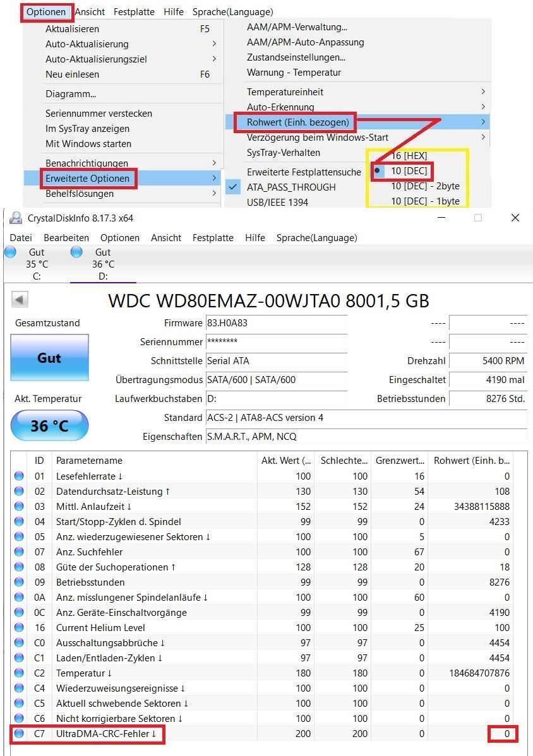Expand the Auto-Aktualisierung submenu
The width and height of the screenshot is (533, 756).
213,44
